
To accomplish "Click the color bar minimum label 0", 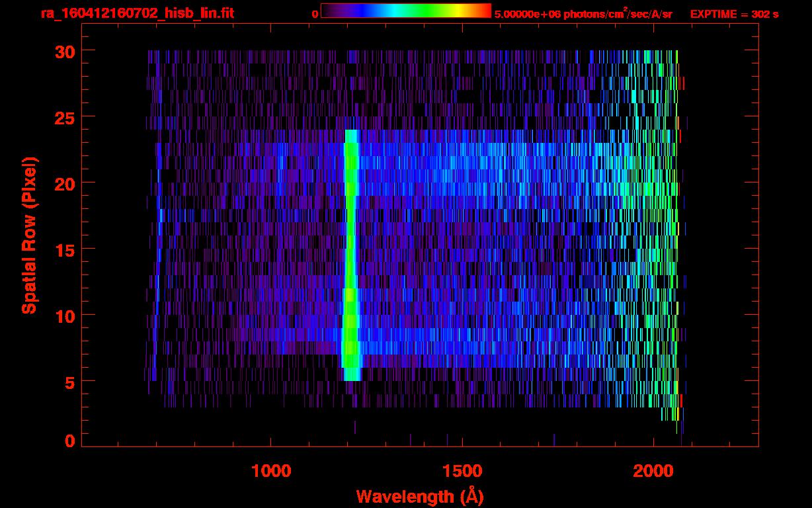I will click(315, 14).
